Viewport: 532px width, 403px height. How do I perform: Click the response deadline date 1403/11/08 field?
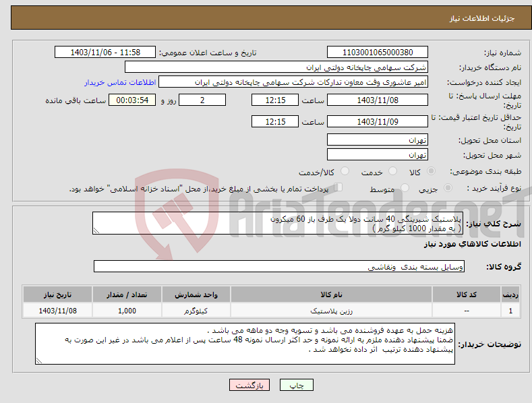pyautogui.click(x=378, y=100)
